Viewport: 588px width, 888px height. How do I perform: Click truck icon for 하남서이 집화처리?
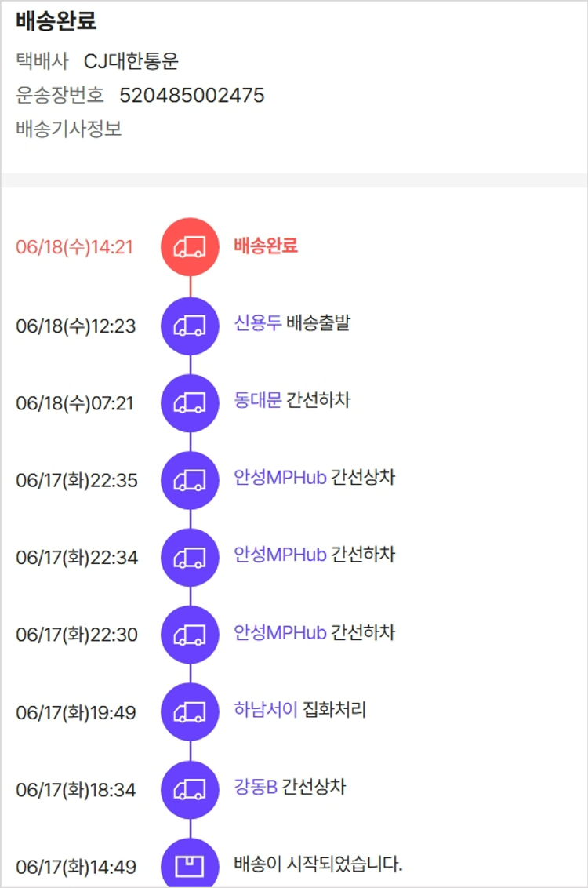point(190,712)
